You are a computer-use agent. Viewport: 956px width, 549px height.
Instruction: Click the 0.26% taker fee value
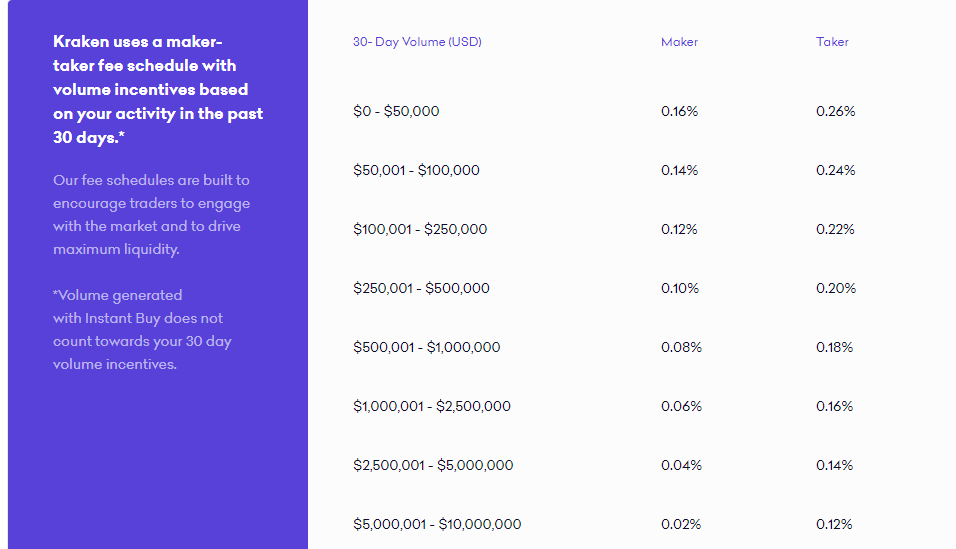[x=835, y=111]
